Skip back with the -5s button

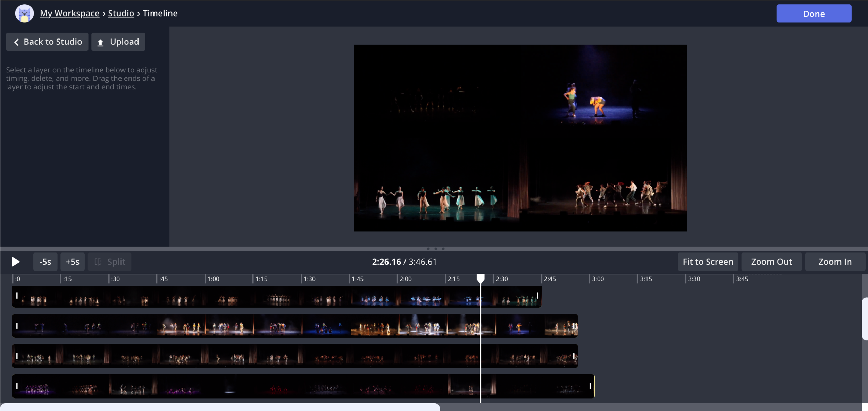click(x=45, y=262)
